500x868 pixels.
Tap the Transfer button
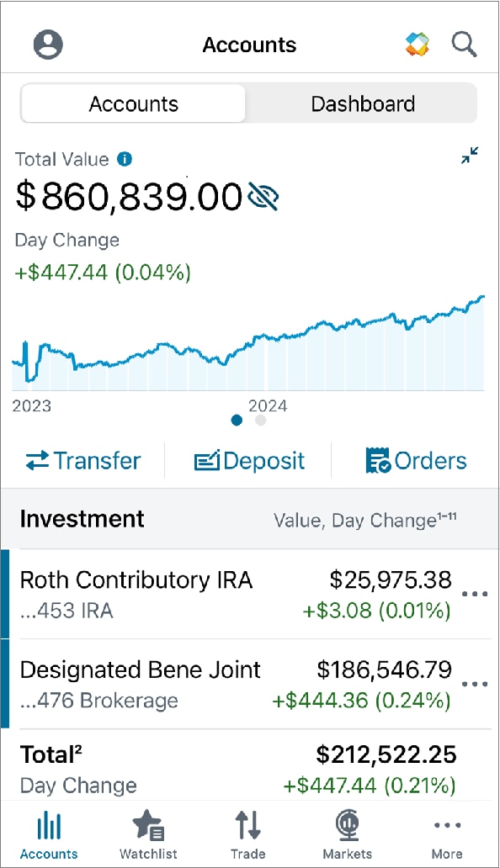(x=83, y=461)
